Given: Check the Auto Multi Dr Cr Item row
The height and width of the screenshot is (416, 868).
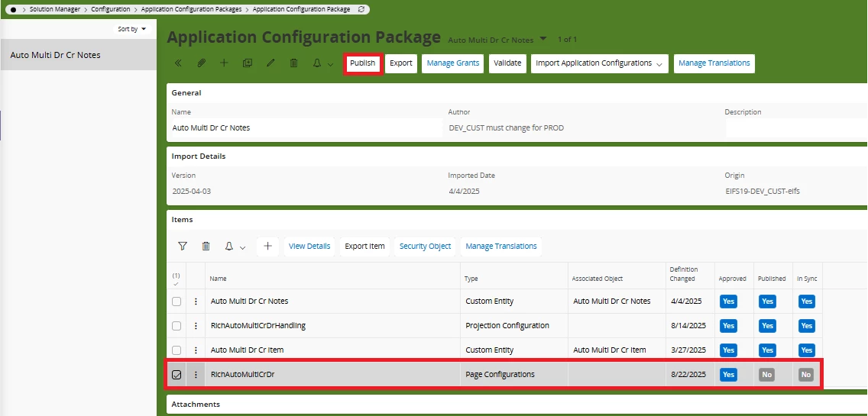Looking at the screenshot, I should coord(176,350).
